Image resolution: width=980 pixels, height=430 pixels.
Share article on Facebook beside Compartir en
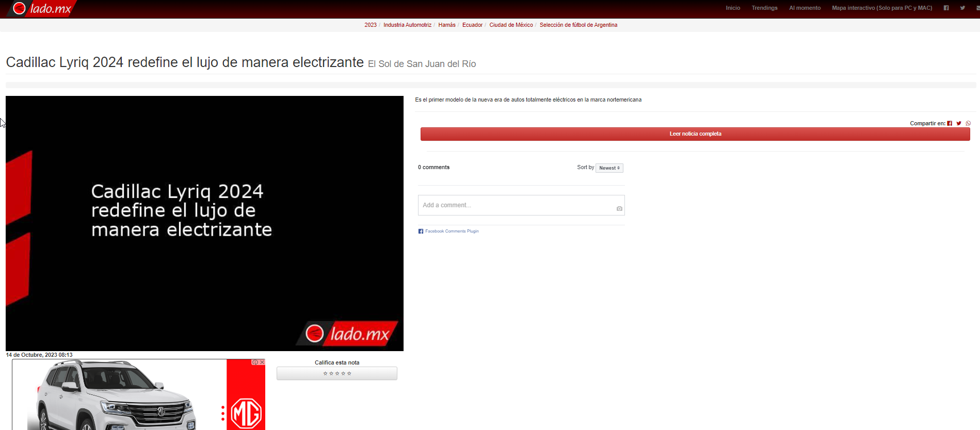pos(950,123)
